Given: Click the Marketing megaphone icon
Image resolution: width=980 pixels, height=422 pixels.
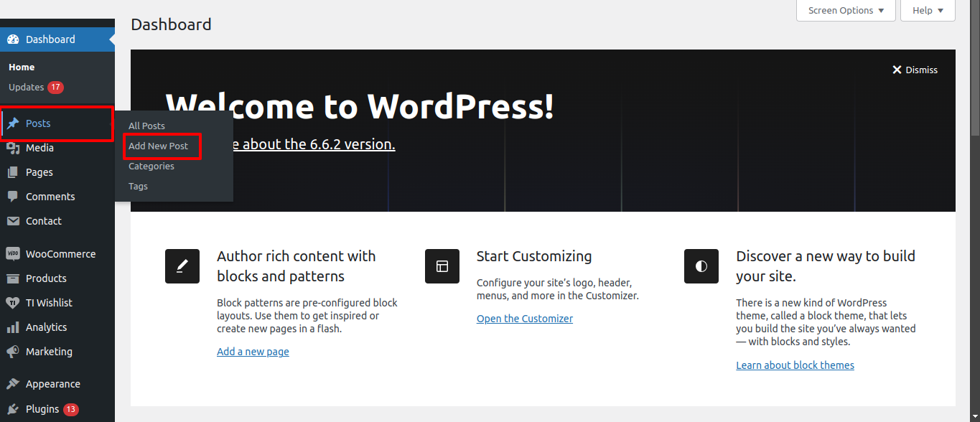Looking at the screenshot, I should point(13,352).
